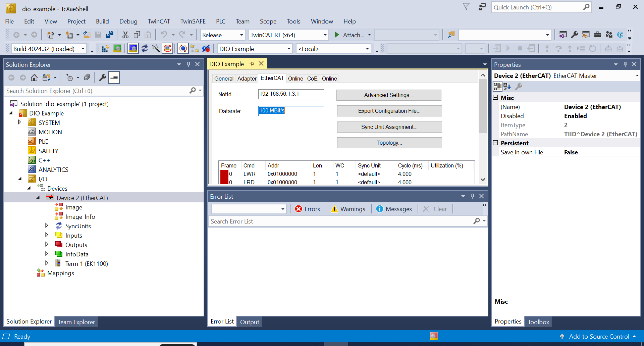
Task: Open Properties Window via toolbar wrench icon
Action: coord(575,35)
